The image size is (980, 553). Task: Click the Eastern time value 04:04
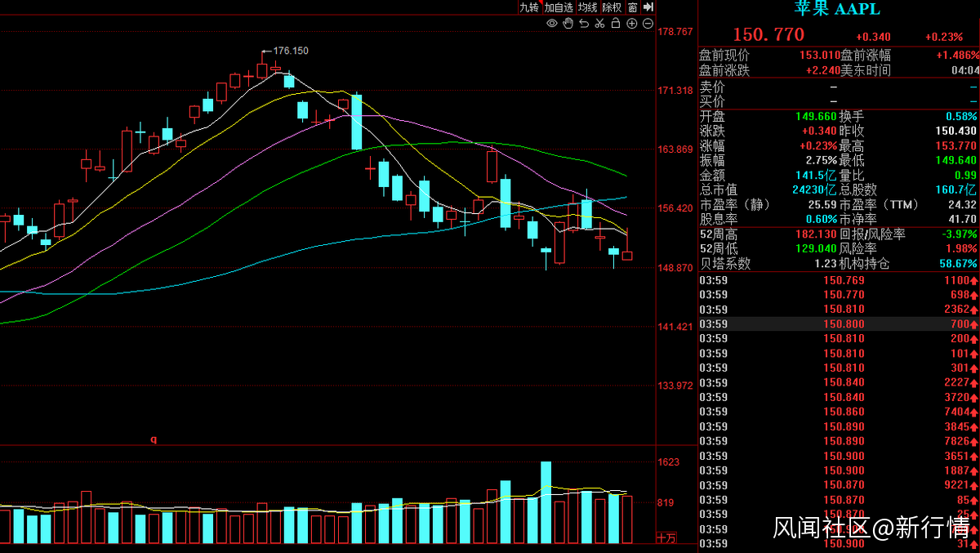coord(964,70)
